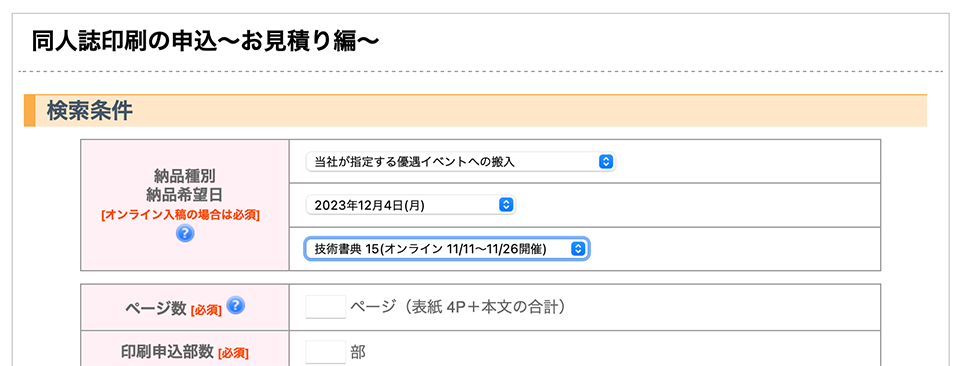Click the 印刷申込部数 label text

(x=167, y=352)
